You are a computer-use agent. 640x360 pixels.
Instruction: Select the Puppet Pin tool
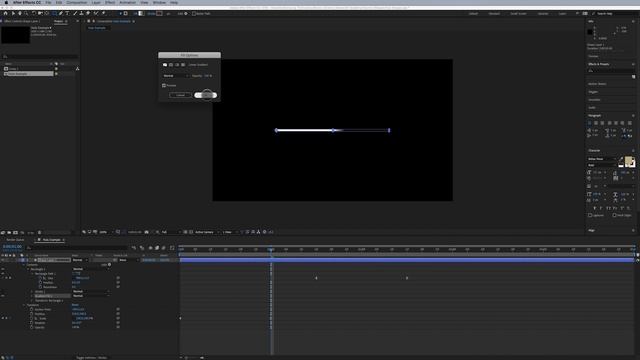[x=103, y=13]
